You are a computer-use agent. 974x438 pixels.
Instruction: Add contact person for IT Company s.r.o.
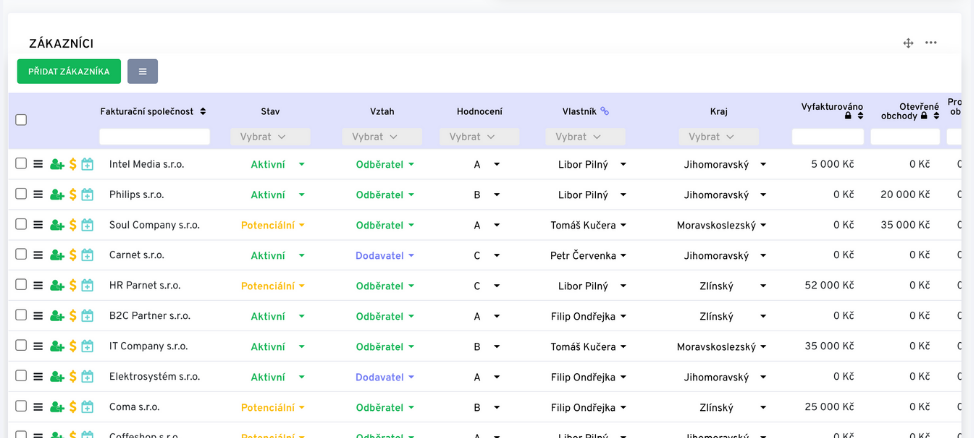click(57, 346)
